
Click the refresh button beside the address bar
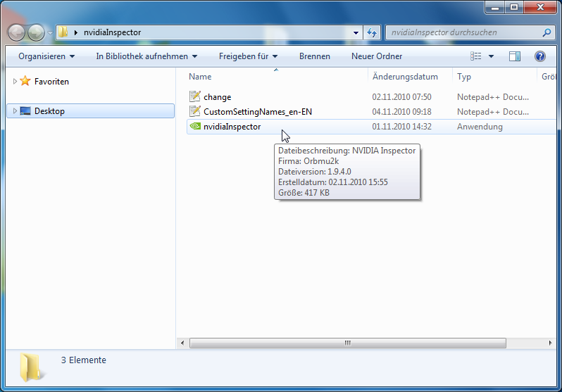[x=373, y=32]
